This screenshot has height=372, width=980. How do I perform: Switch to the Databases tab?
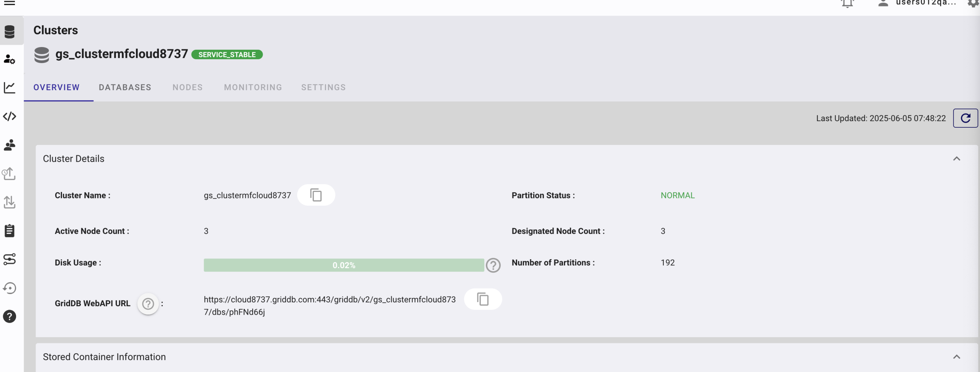(x=125, y=88)
